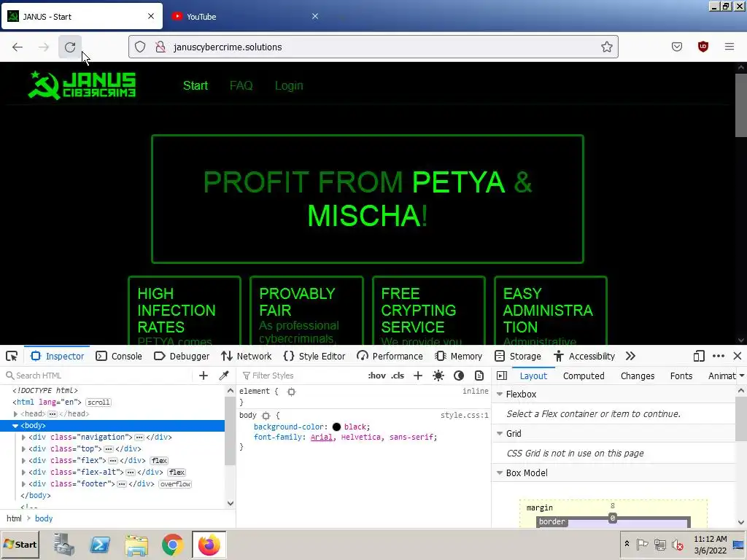Image resolution: width=747 pixels, height=560 pixels.
Task: Focus the Filter Styles input field
Action: [303, 376]
